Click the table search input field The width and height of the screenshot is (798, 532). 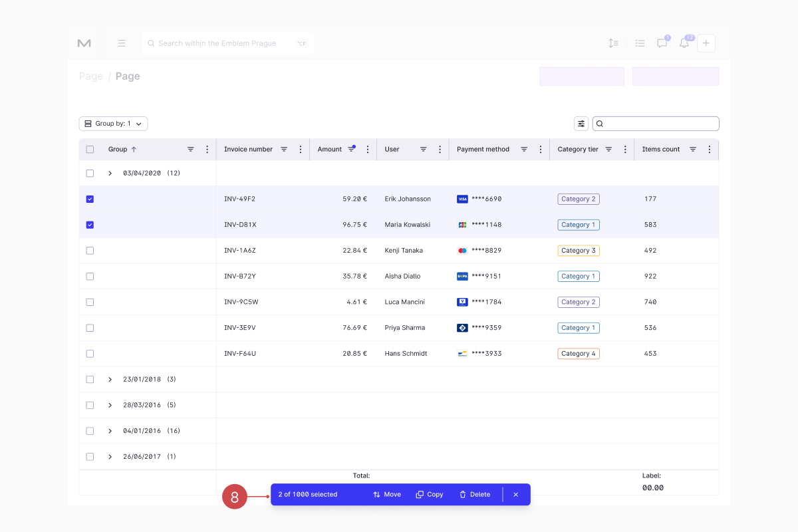point(656,124)
